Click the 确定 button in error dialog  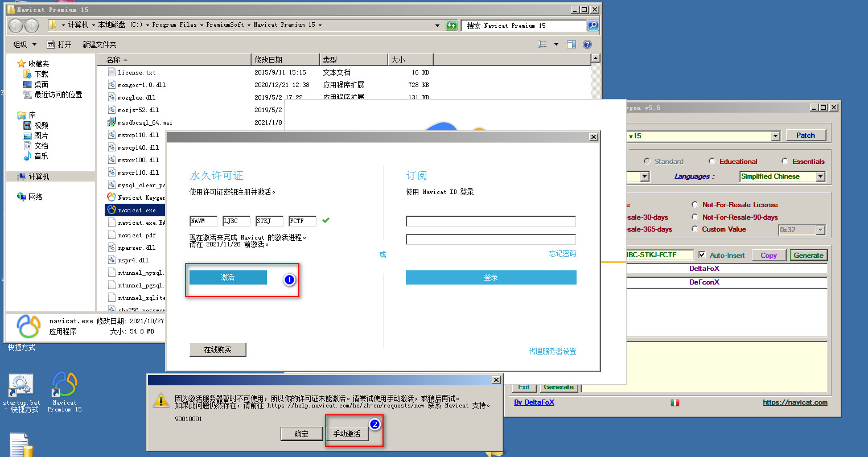301,434
